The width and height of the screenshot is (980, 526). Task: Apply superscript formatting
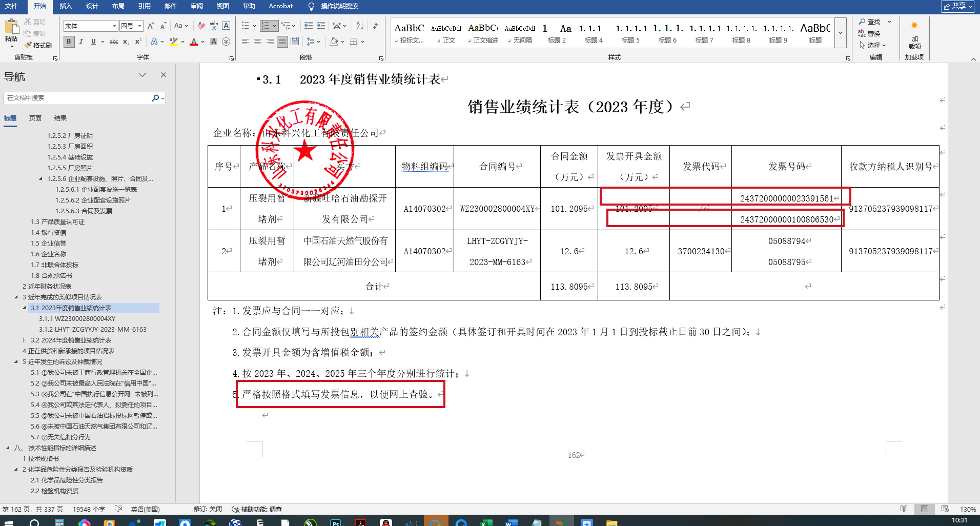138,42
